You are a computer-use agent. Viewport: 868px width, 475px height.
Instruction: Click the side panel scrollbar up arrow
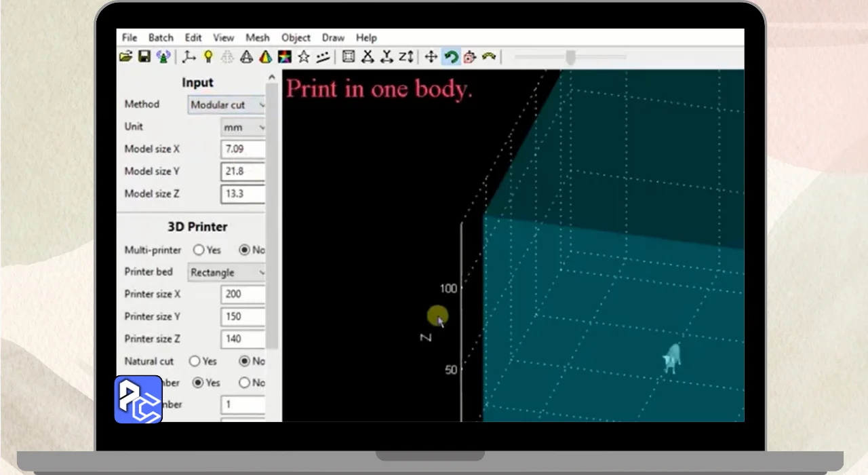[x=272, y=77]
